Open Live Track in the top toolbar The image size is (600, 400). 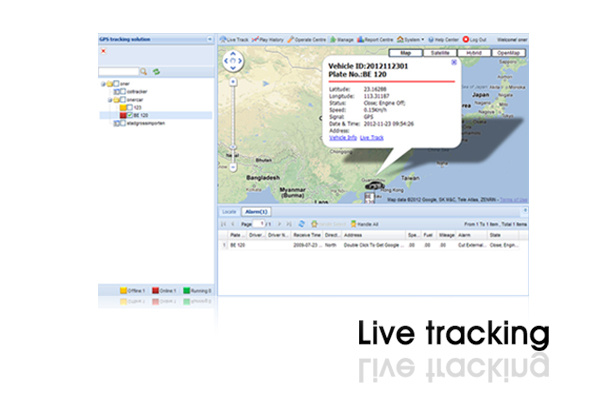click(x=234, y=39)
